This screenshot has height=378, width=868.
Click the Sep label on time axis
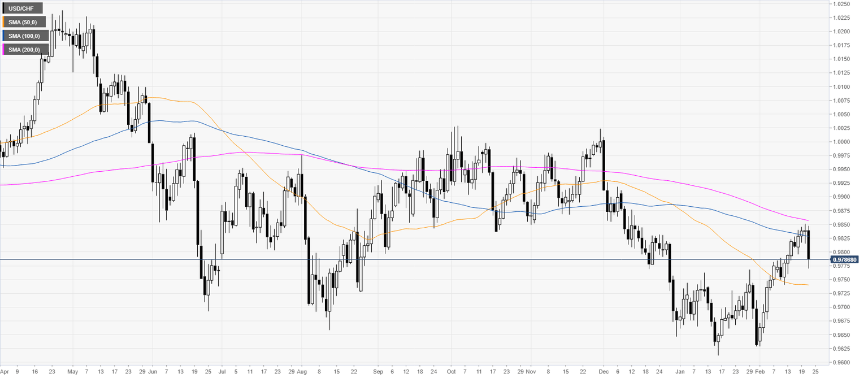(378, 372)
